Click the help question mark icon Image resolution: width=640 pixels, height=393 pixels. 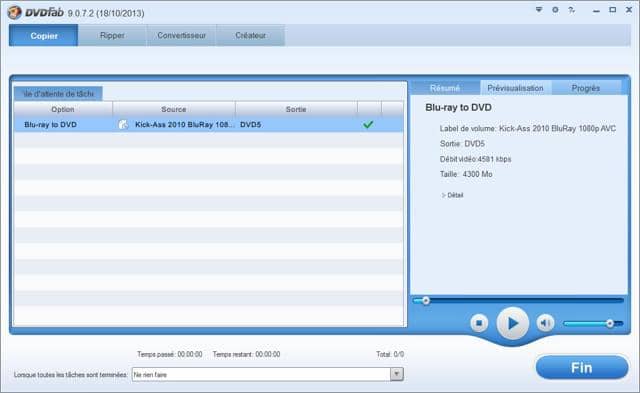(x=571, y=10)
